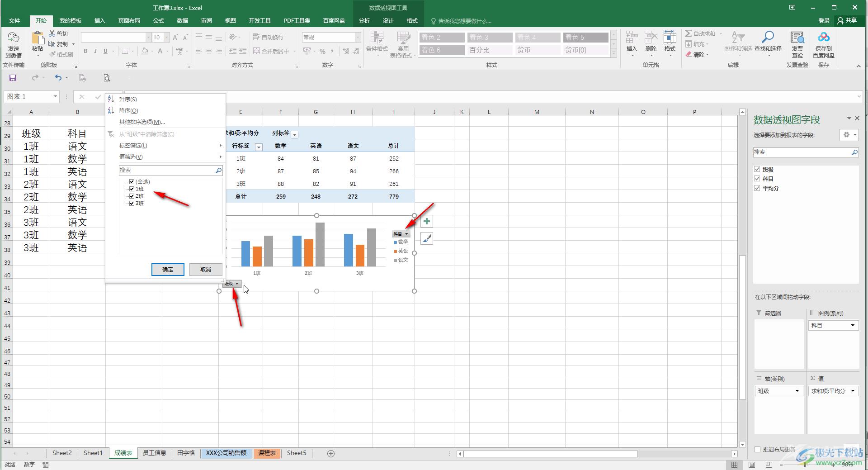
Task: Toggle bold formatting
Action: pyautogui.click(x=85, y=51)
